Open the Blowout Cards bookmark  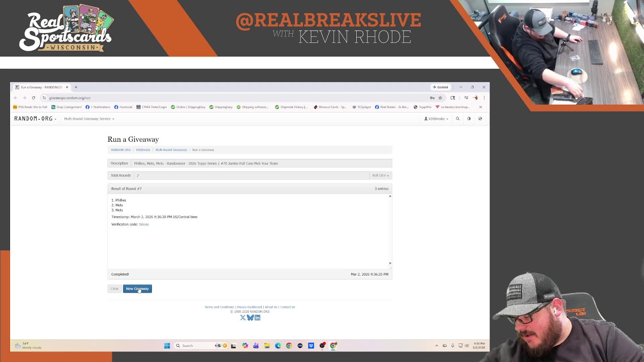point(330,107)
